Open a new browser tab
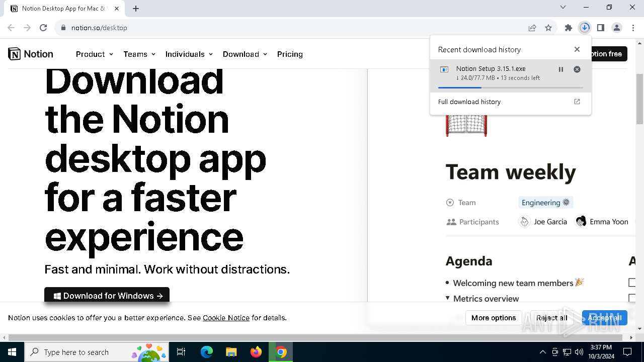This screenshot has width=644, height=362. (x=136, y=8)
